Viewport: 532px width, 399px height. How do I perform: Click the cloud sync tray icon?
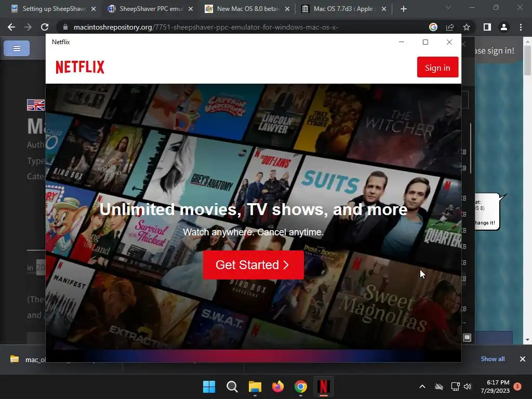pos(439,387)
